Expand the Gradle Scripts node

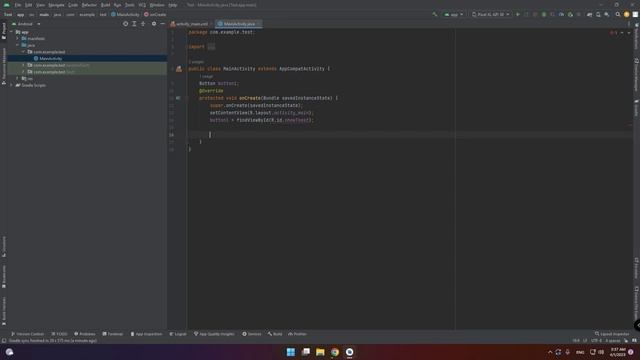pyautogui.click(x=11, y=85)
